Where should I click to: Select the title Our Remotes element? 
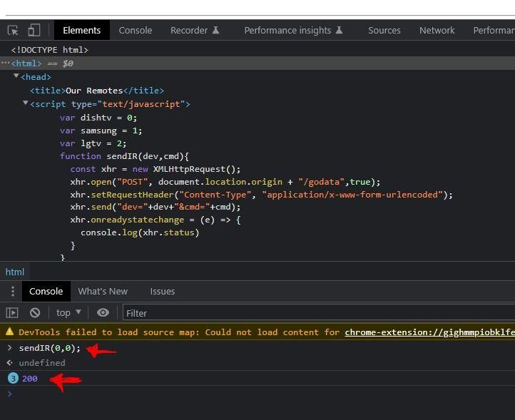coord(97,91)
